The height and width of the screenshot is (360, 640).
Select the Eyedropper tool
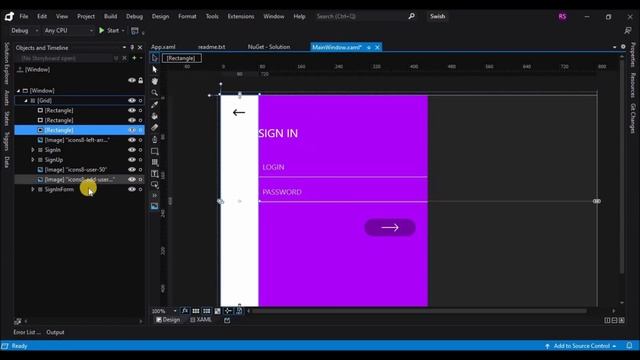(x=155, y=104)
